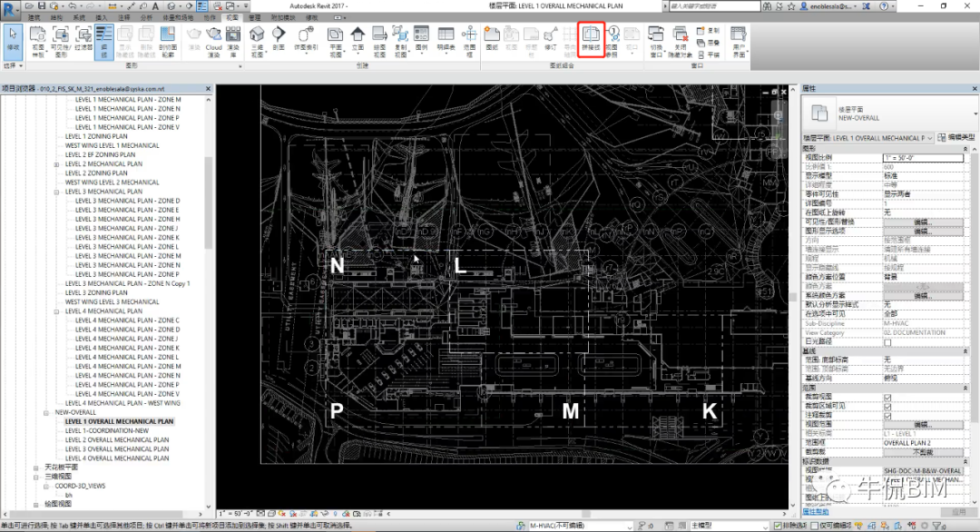980x532 pixels.
Task: Open the Annotate (注释) ribbon tab
Action: coord(124,17)
